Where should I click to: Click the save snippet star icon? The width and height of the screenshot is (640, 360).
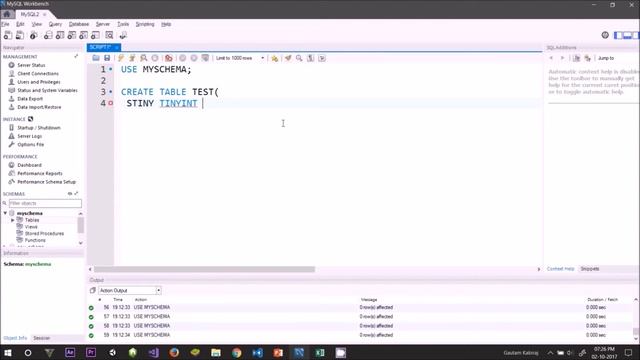click(275, 58)
